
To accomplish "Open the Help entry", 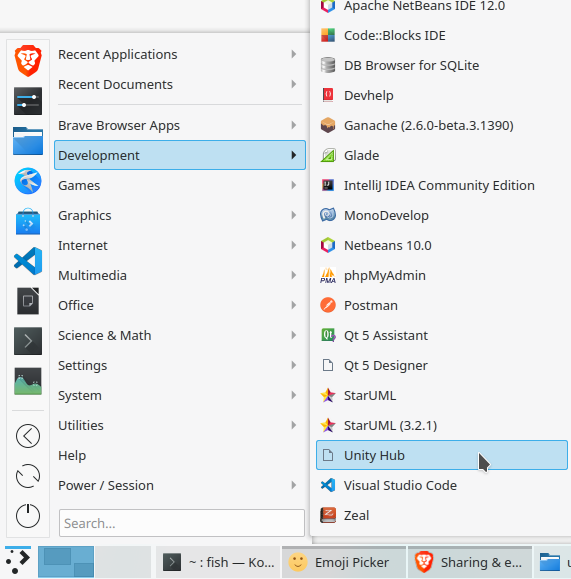I will coord(180,455).
